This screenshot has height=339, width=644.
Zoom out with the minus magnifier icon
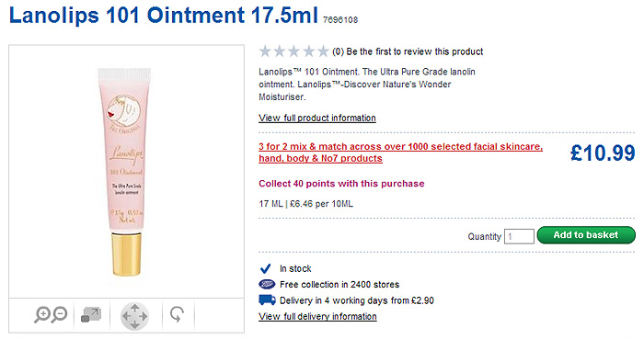(60, 314)
